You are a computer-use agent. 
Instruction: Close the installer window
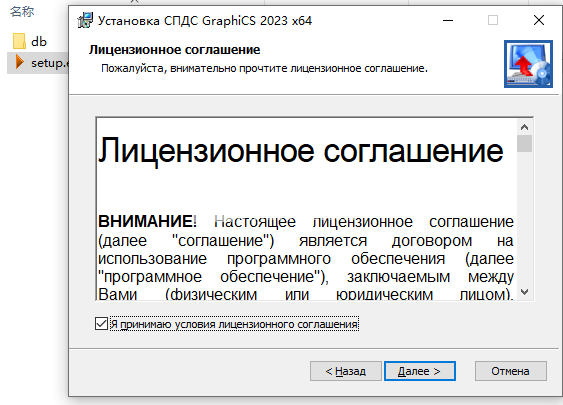[x=539, y=20]
